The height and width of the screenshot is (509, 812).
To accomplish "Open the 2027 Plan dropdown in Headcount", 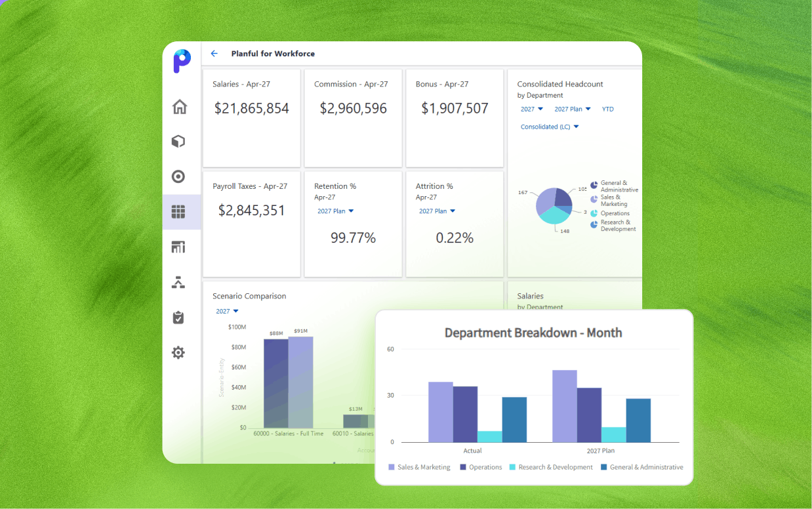I will point(573,109).
